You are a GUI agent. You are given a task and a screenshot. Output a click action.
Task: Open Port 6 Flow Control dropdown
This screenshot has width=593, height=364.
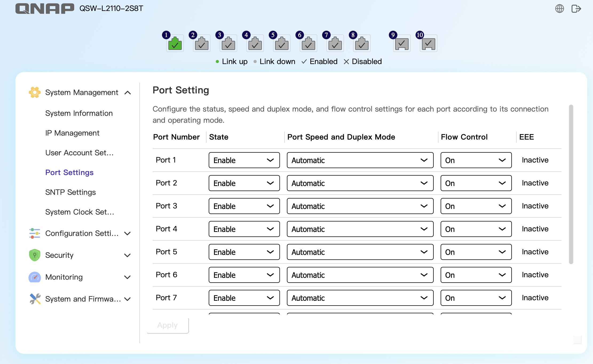(x=476, y=275)
